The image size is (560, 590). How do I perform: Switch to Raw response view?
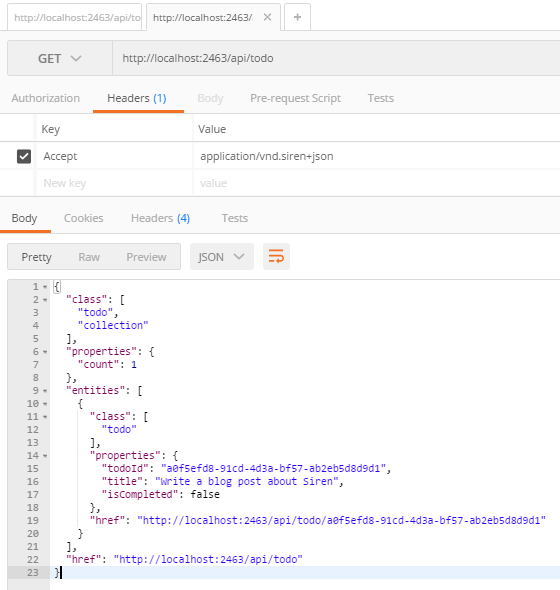89,257
